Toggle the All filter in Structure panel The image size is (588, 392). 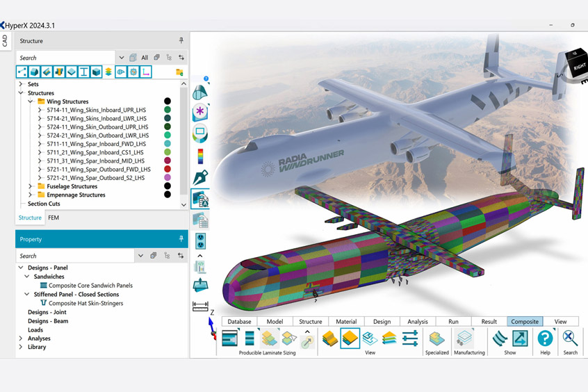[x=145, y=58]
